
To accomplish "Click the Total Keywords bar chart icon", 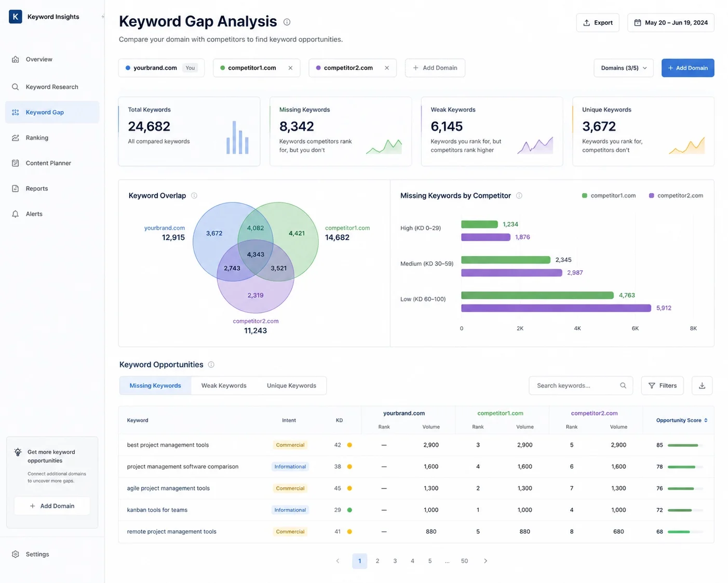I will [237, 137].
